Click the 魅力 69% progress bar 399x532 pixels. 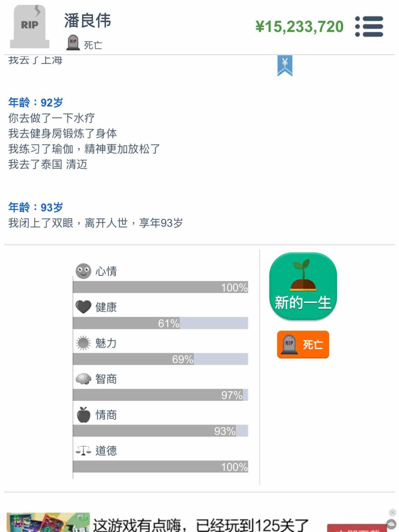pyautogui.click(x=160, y=359)
